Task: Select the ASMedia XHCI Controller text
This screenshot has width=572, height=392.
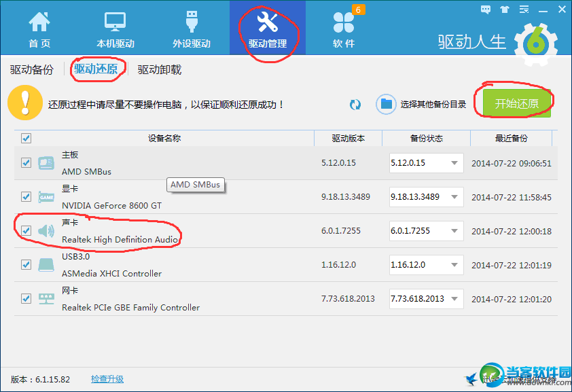Action: click(111, 274)
